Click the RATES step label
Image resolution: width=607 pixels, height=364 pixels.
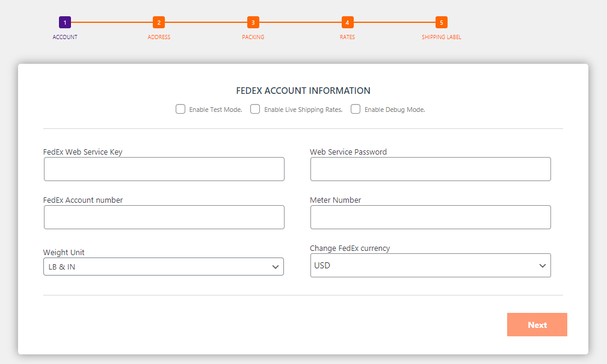point(347,37)
